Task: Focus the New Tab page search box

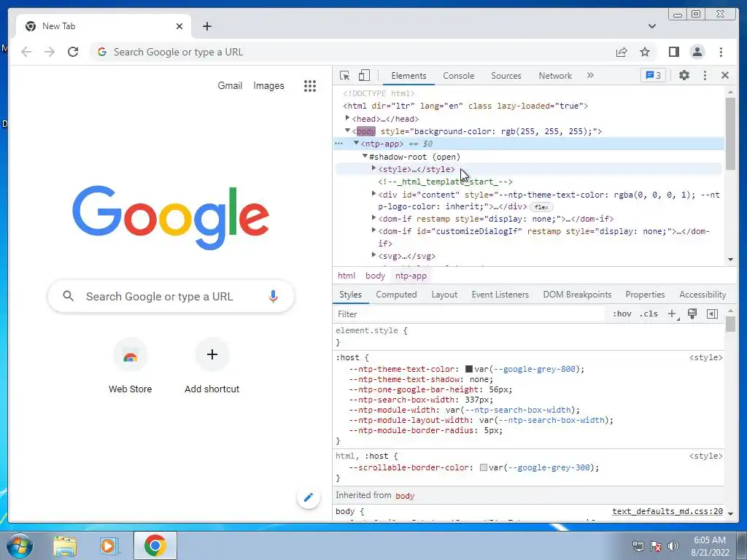Action: tap(171, 296)
